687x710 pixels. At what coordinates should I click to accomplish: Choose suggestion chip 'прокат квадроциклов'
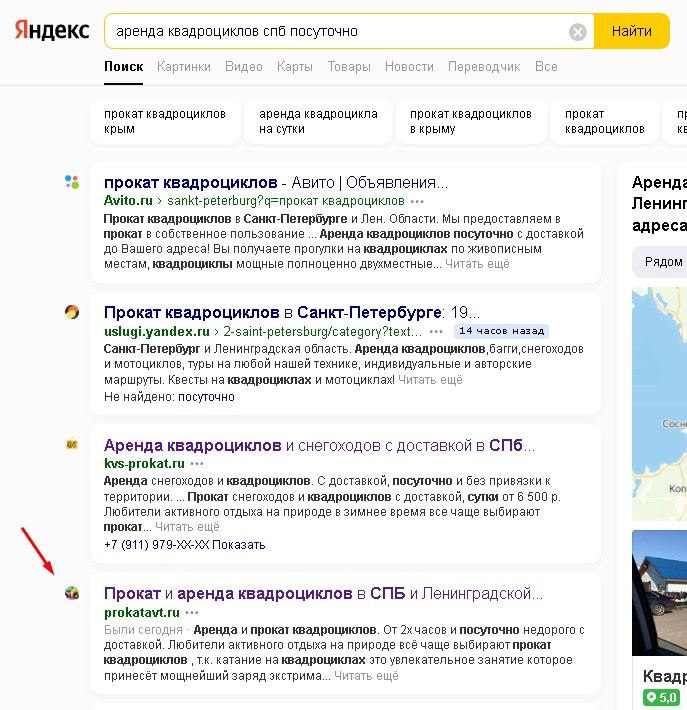(605, 121)
